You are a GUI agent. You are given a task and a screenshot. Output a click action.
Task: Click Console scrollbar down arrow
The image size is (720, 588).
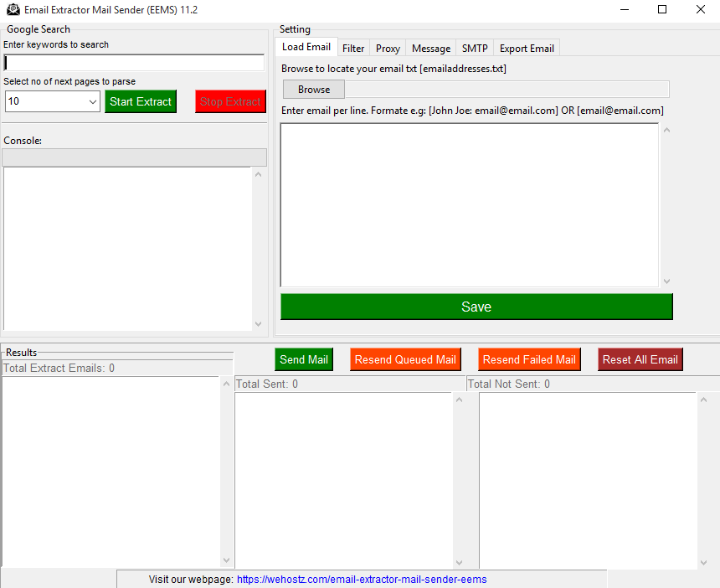pyautogui.click(x=259, y=324)
